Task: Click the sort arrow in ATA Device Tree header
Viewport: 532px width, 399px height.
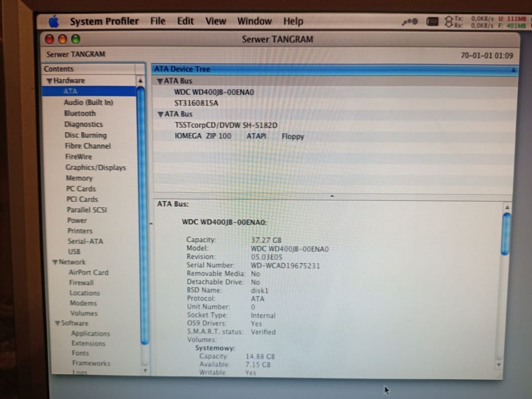Action: pyautogui.click(x=513, y=70)
